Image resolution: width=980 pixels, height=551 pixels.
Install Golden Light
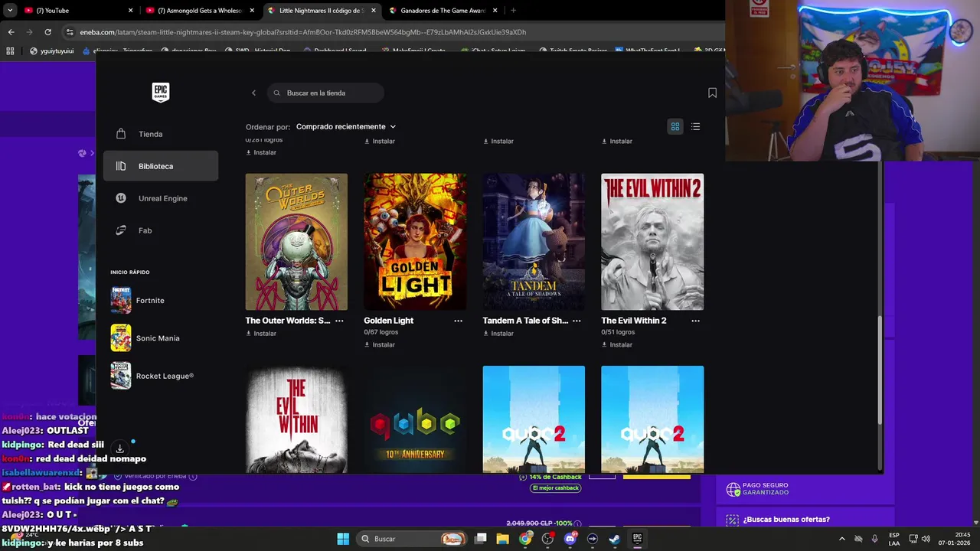[380, 345]
